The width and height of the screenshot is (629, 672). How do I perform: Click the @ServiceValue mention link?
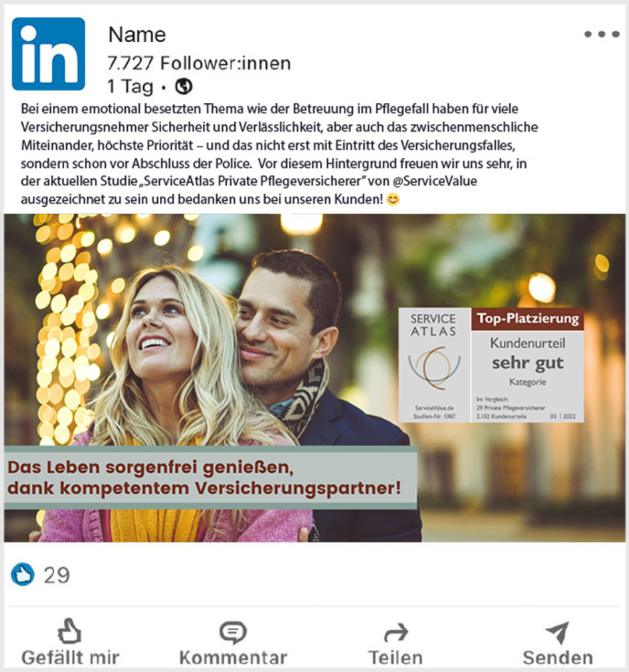(x=435, y=181)
